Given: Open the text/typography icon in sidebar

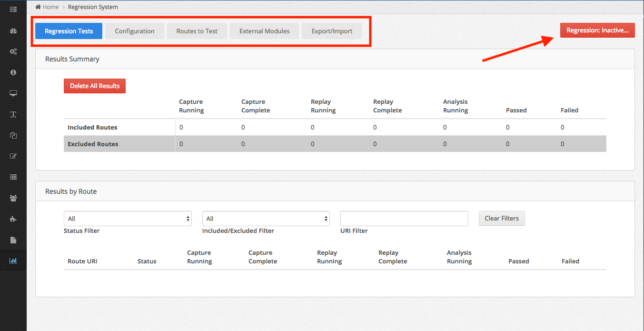Looking at the screenshot, I should click(13, 114).
